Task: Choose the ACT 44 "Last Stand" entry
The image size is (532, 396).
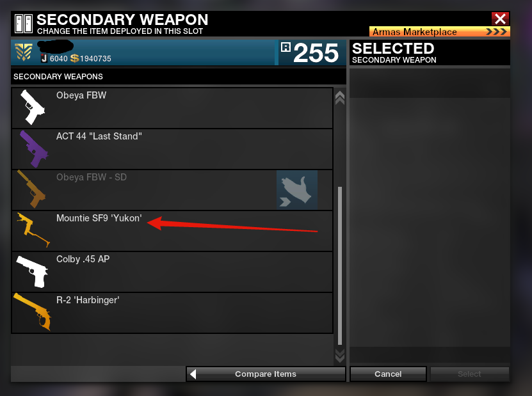Action: (x=172, y=149)
